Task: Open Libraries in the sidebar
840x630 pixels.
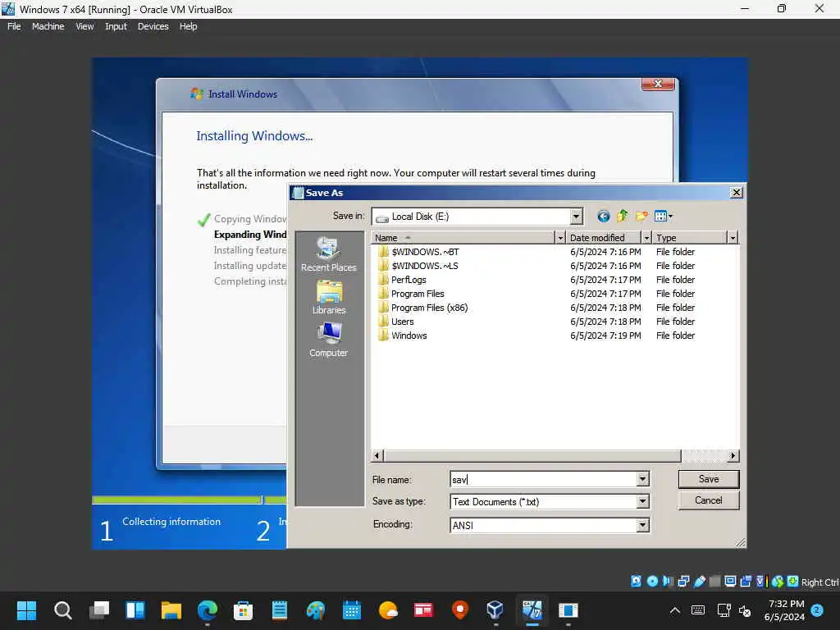Action: [x=329, y=298]
